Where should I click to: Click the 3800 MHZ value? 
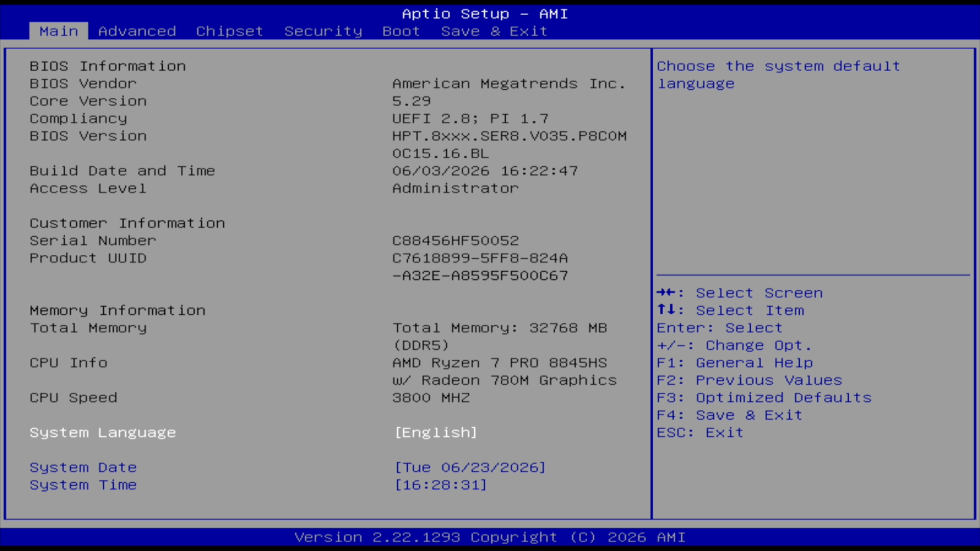(430, 398)
